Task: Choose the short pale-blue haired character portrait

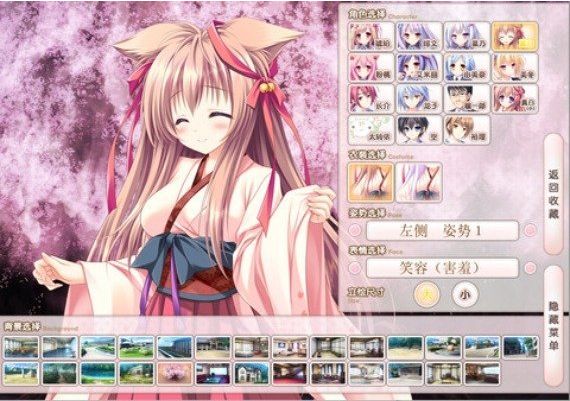Action: 419,99
